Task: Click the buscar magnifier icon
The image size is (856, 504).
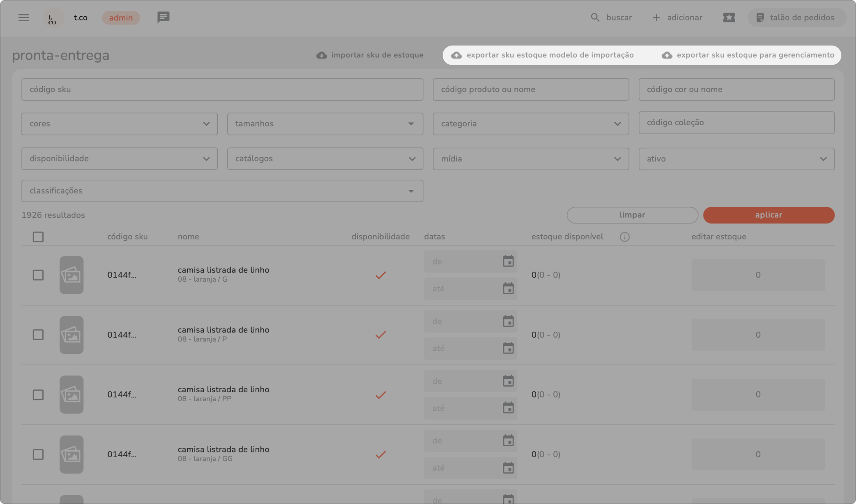Action: 595,17
